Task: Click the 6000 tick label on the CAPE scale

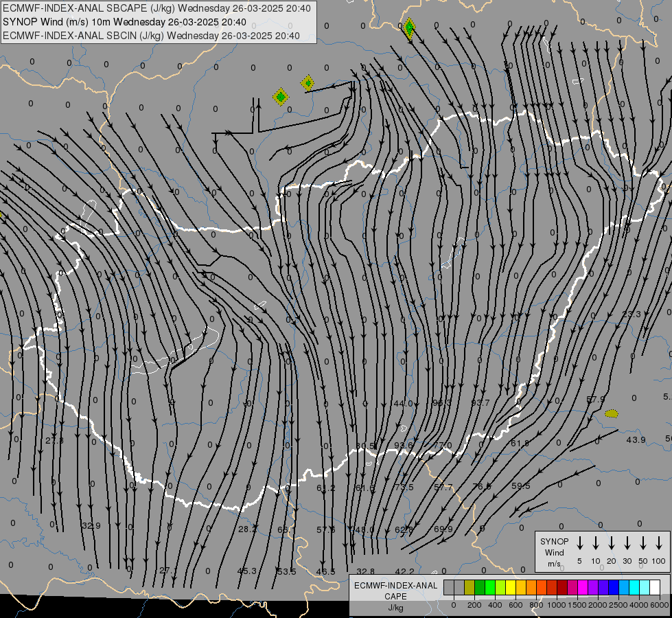Action: coord(660,605)
